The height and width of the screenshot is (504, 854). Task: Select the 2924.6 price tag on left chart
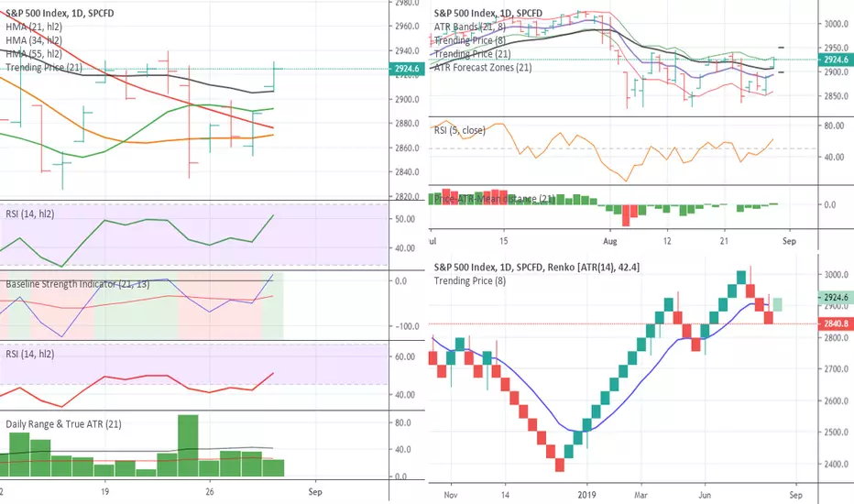(x=407, y=69)
